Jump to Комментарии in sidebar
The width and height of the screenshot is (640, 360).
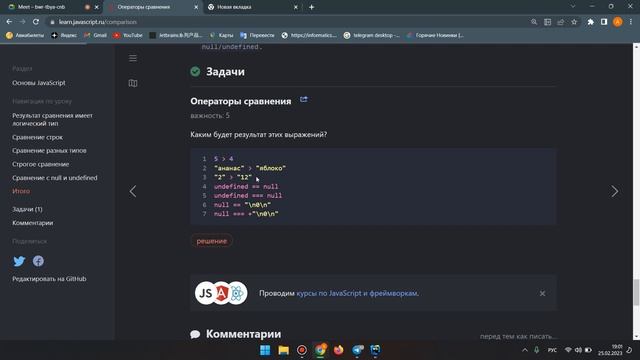coord(33,223)
